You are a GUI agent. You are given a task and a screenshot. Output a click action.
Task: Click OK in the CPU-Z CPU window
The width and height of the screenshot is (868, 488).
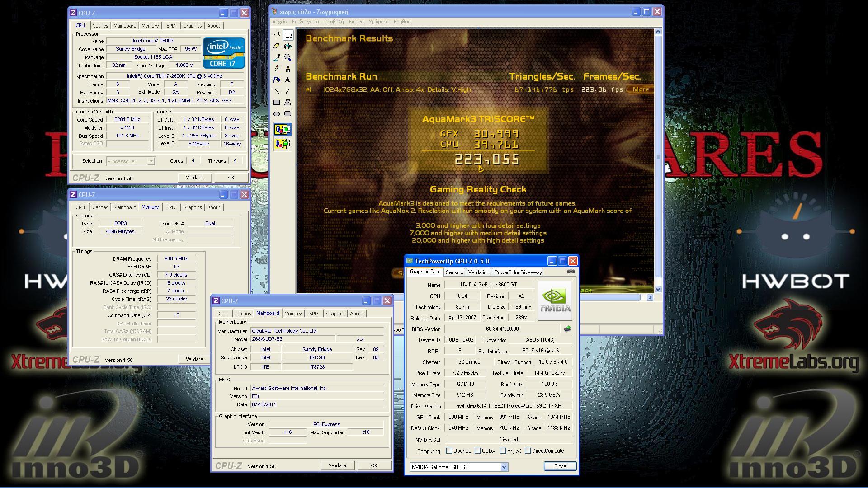231,178
